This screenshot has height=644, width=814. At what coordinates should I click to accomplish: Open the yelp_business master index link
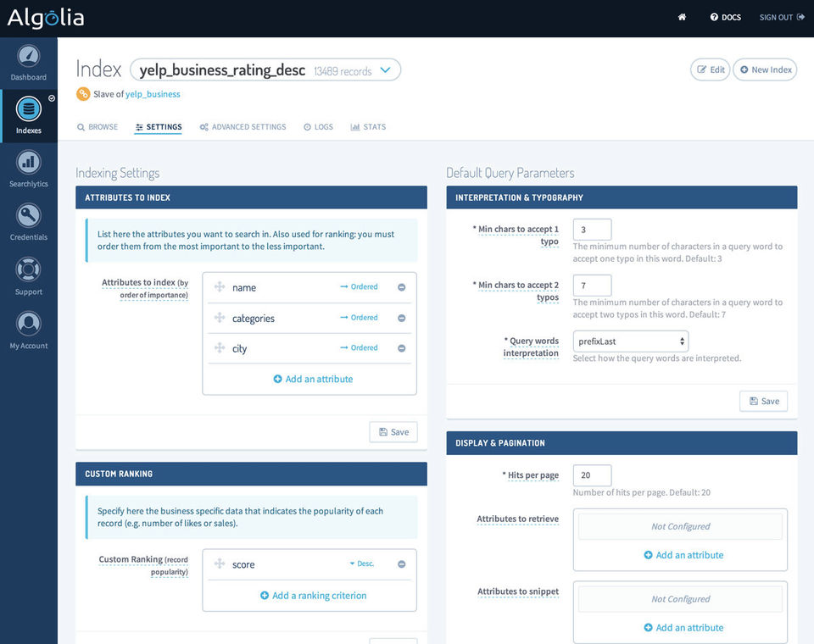click(x=153, y=94)
